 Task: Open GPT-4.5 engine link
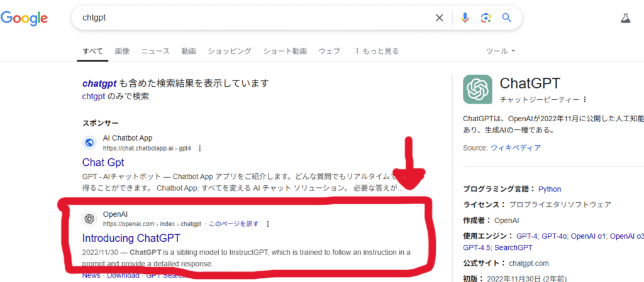tap(477, 247)
